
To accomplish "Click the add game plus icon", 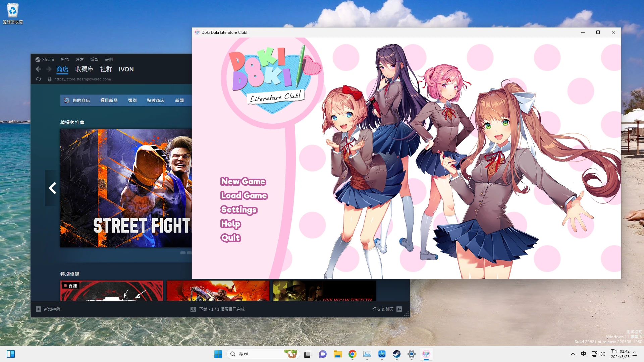I will tap(39, 309).
